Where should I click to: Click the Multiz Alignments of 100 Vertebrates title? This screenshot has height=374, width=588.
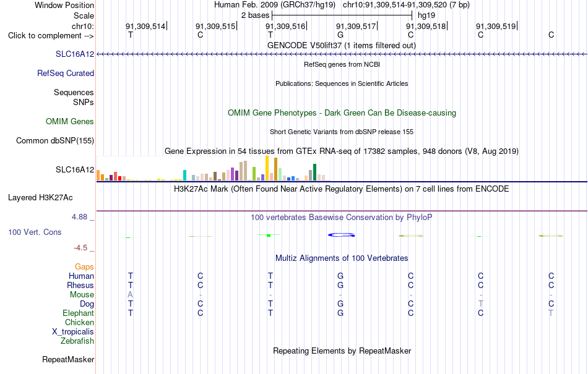[342, 258]
